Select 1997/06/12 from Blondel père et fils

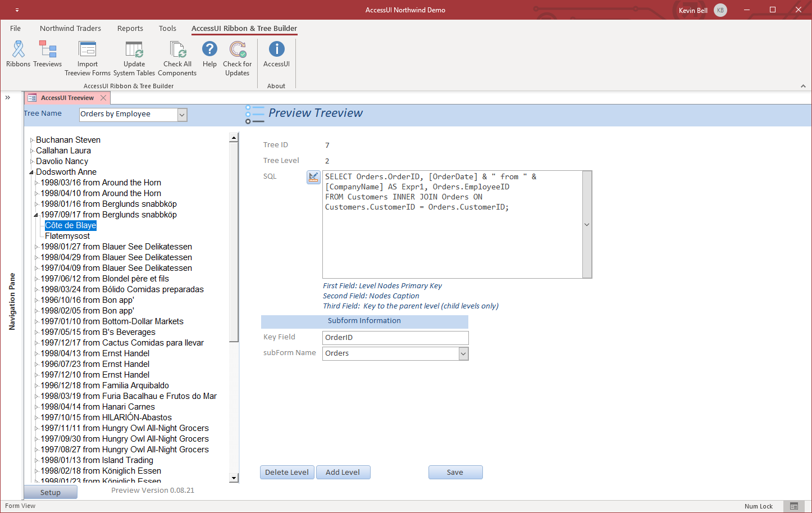(104, 279)
